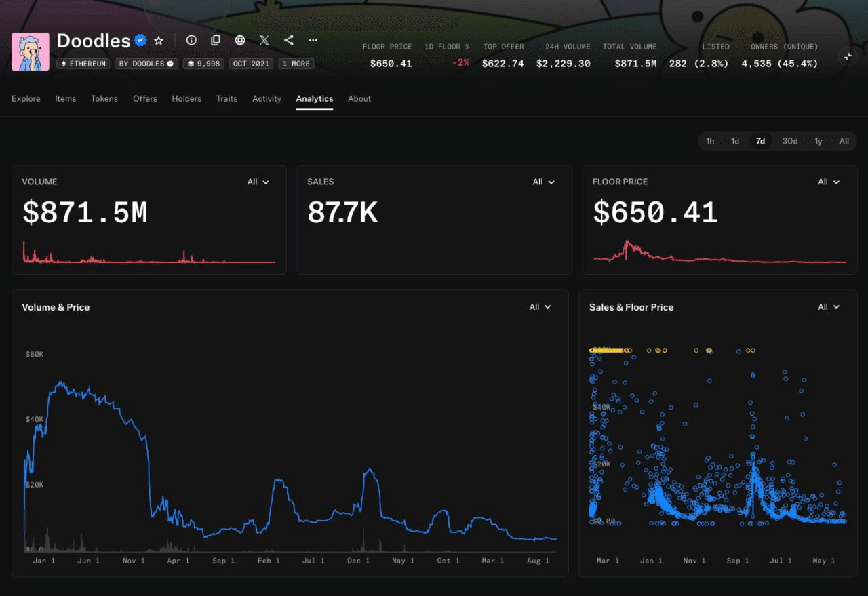Click the By Doodles creator badge
The width and height of the screenshot is (868, 596).
pos(146,64)
